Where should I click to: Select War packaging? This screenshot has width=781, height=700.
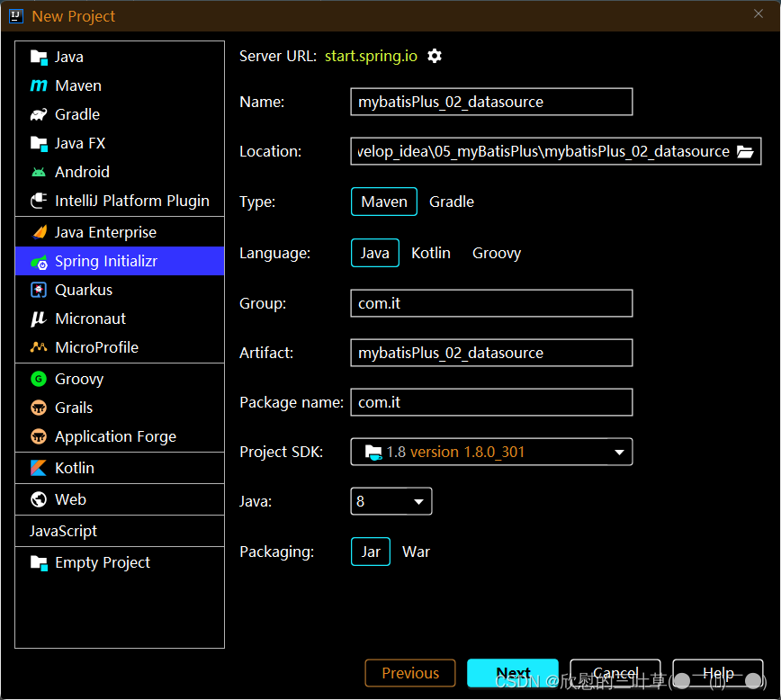(x=416, y=552)
